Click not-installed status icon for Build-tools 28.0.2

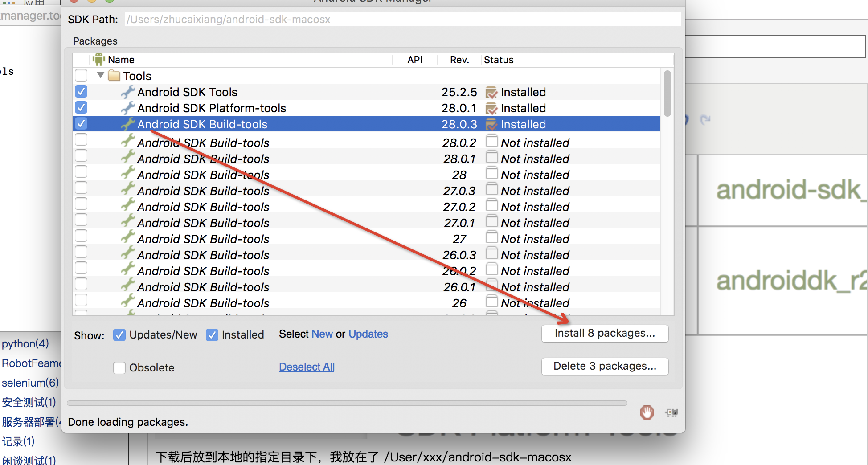click(491, 141)
